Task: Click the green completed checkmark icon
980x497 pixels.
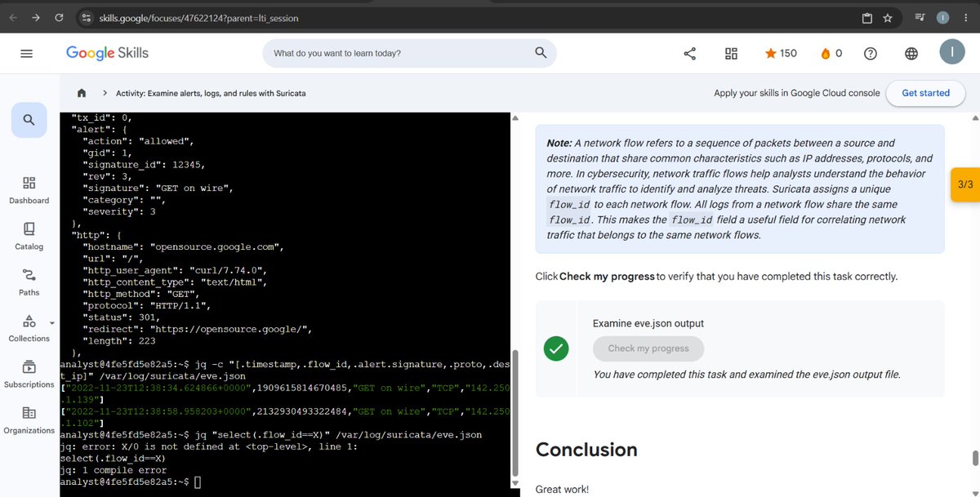Action: 556,348
